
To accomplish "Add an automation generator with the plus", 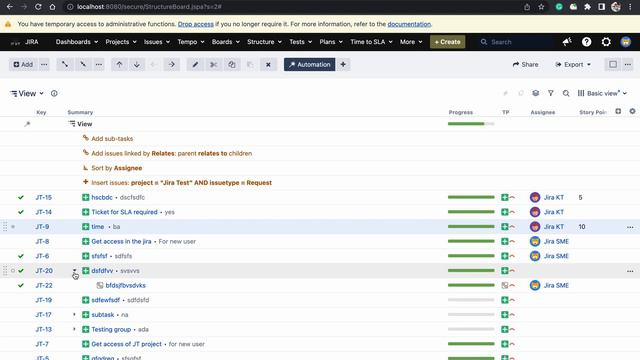I will click(343, 64).
